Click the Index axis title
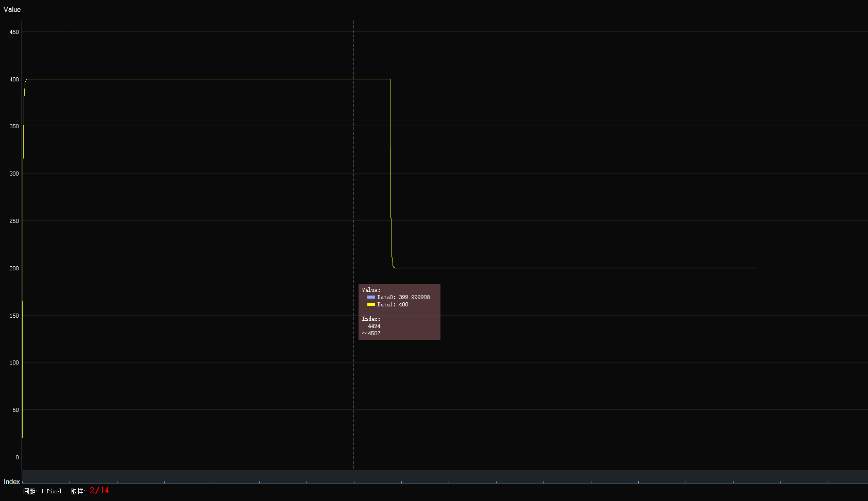Viewport: 868px width, 501px height. [11, 481]
